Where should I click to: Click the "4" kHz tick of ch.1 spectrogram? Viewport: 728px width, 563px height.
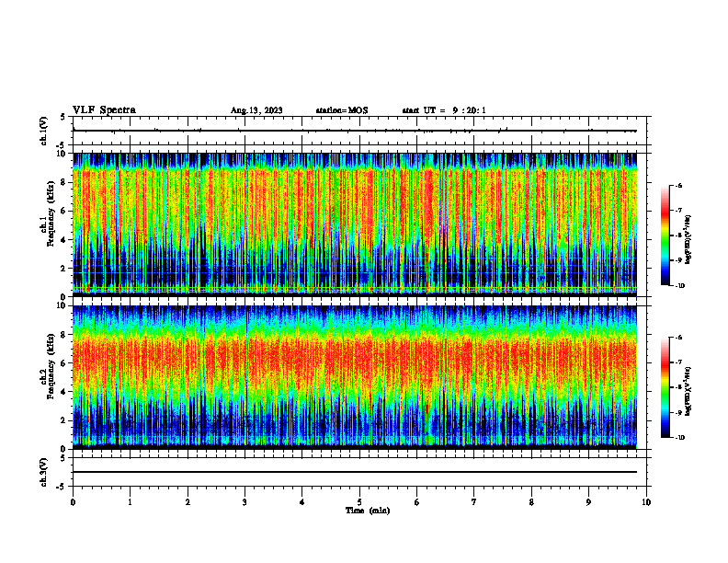tap(64, 240)
